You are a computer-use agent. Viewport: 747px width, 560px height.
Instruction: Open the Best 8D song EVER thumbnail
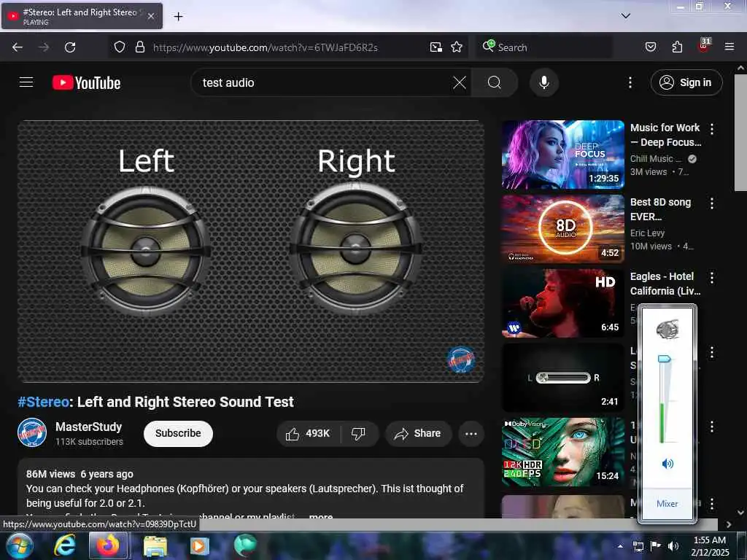[x=562, y=228]
